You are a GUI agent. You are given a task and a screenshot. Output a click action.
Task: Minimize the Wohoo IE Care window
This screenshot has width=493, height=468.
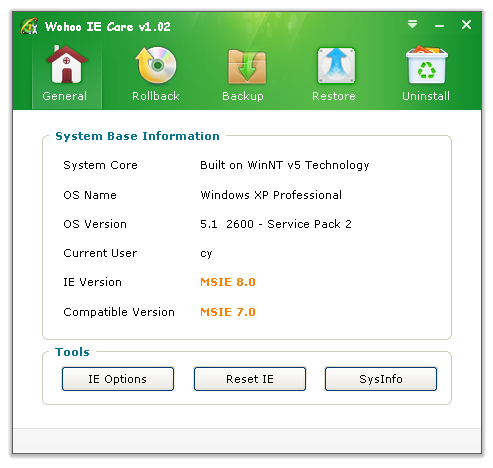tap(439, 26)
